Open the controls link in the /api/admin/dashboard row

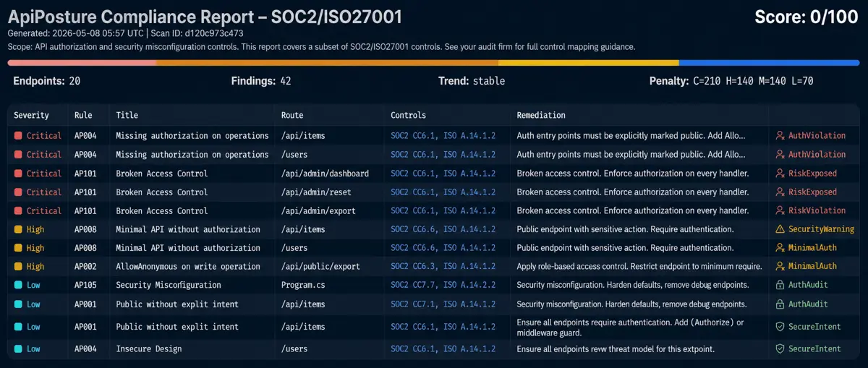(443, 173)
